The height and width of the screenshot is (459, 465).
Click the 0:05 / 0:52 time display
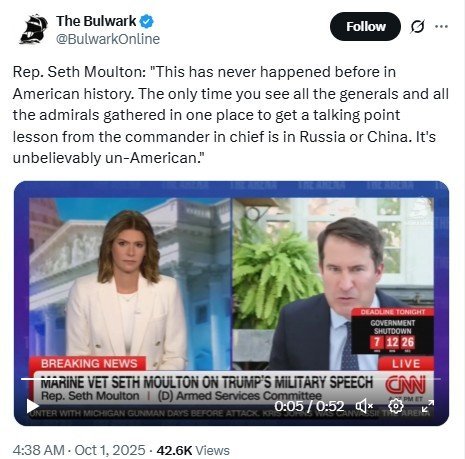pyautogui.click(x=309, y=406)
